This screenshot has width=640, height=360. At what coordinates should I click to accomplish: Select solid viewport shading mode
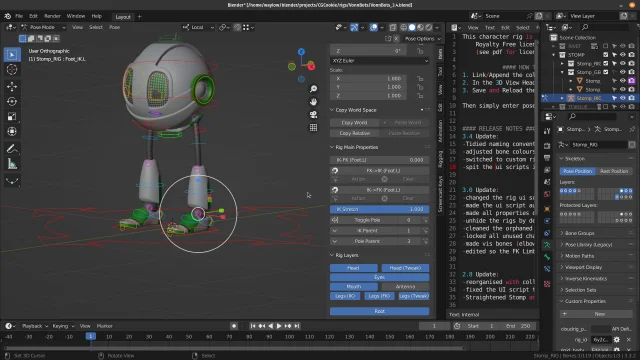412,27
